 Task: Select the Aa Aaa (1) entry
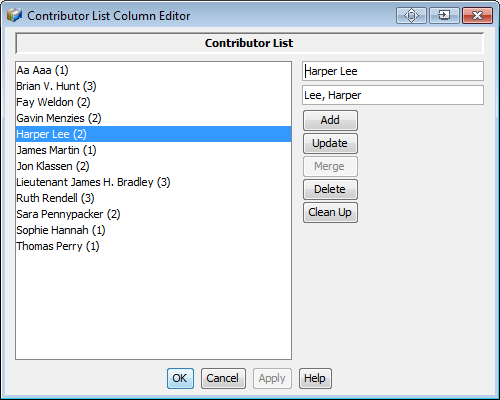click(153, 70)
